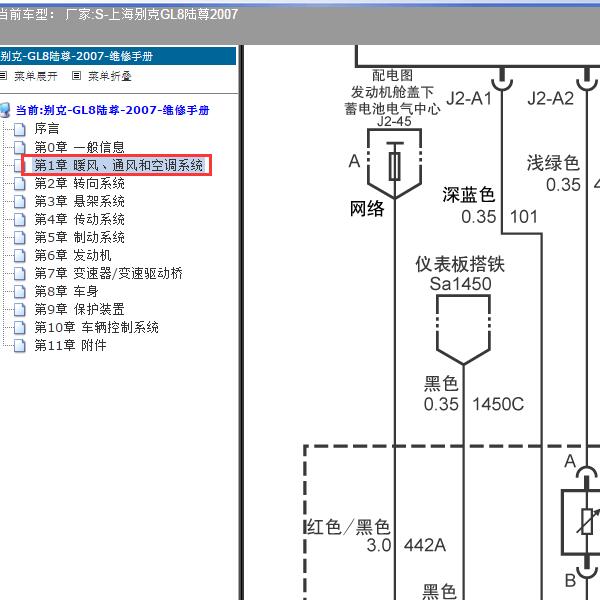Click the J2-A1 connector label in diagram
600x600 pixels.
(469, 99)
